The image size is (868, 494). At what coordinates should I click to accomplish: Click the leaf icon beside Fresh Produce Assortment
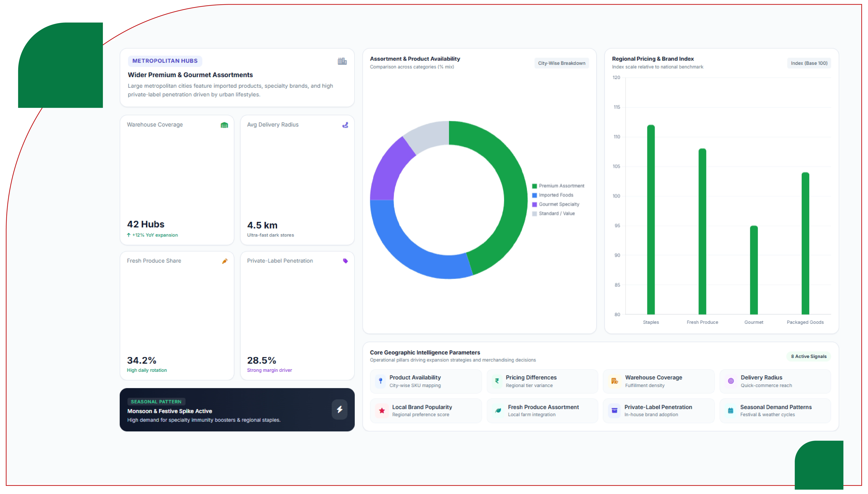pyautogui.click(x=498, y=410)
